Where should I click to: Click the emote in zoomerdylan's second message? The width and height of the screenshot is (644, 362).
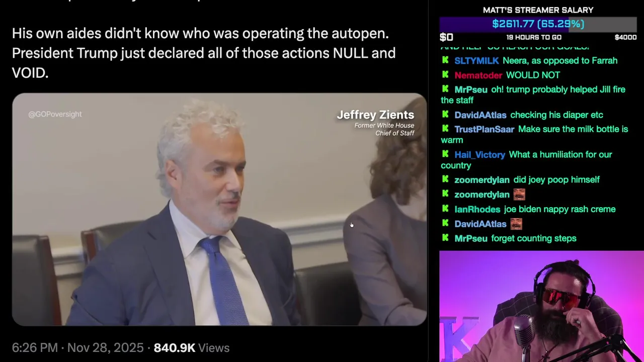(519, 194)
